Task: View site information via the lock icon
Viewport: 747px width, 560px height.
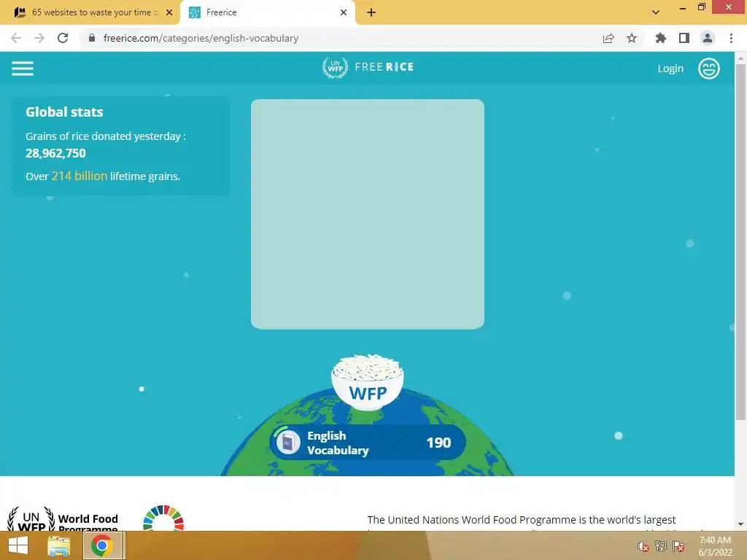Action: [92, 38]
